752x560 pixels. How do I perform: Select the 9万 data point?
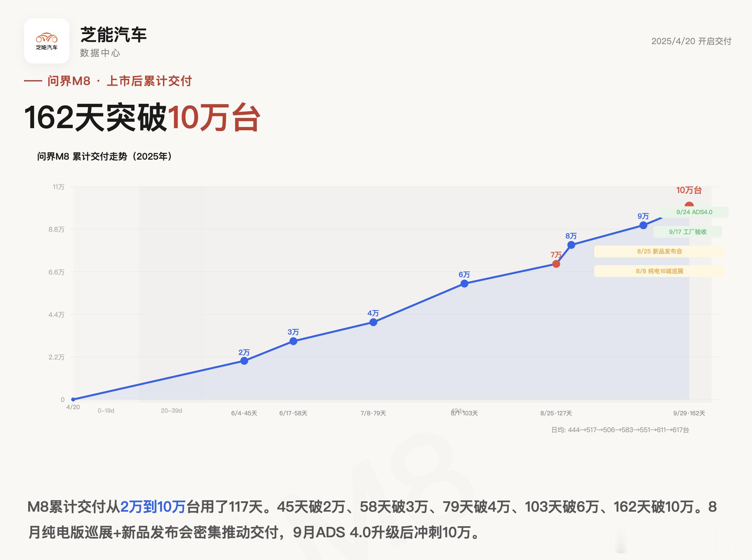click(x=643, y=225)
